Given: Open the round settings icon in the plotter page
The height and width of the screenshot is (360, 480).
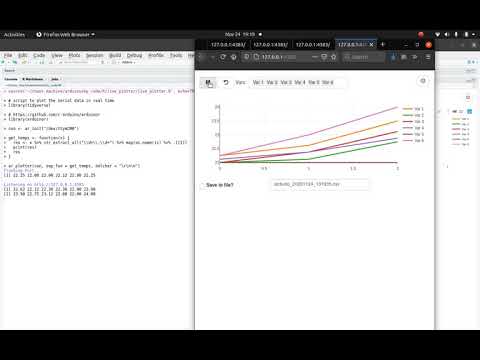Looking at the screenshot, I should (423, 81).
